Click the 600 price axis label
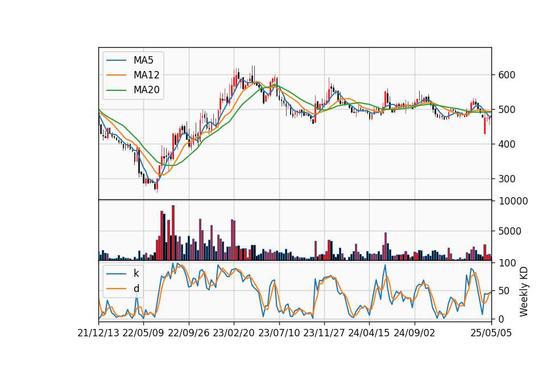The width and height of the screenshot is (546, 392). 507,75
